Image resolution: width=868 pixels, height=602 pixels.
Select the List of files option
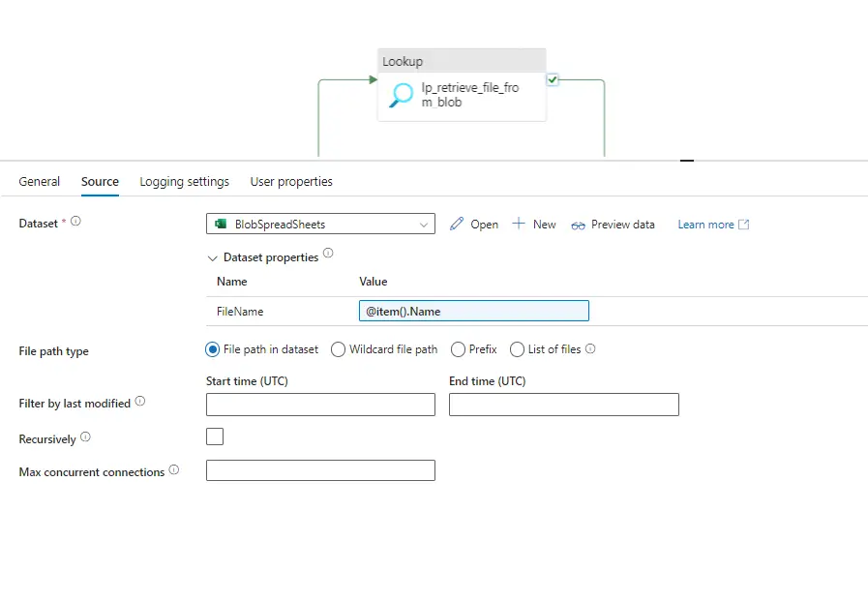[x=517, y=349]
